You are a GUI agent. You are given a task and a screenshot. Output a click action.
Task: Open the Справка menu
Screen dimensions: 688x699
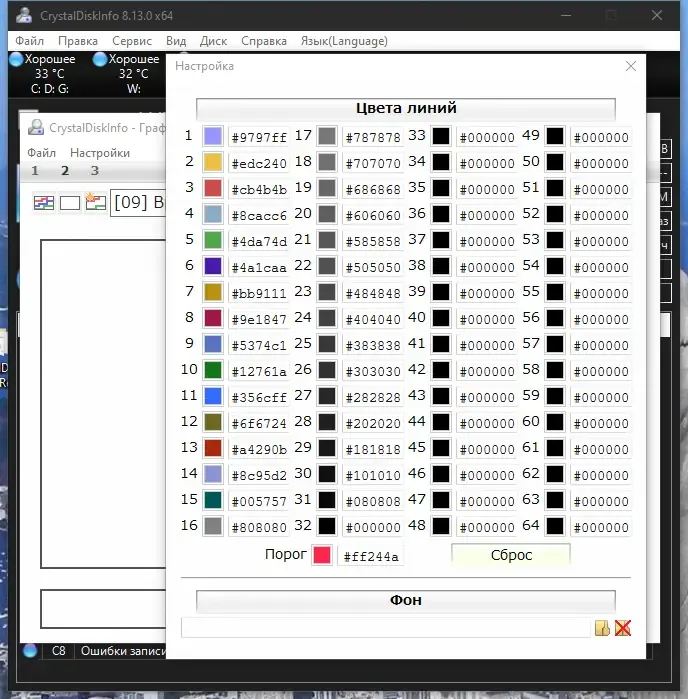(264, 41)
